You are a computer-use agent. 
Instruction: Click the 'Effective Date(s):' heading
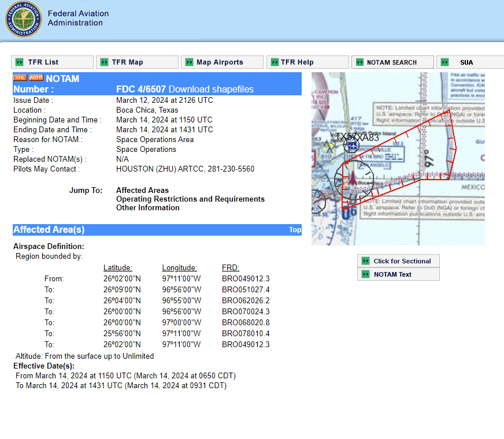[44, 366]
